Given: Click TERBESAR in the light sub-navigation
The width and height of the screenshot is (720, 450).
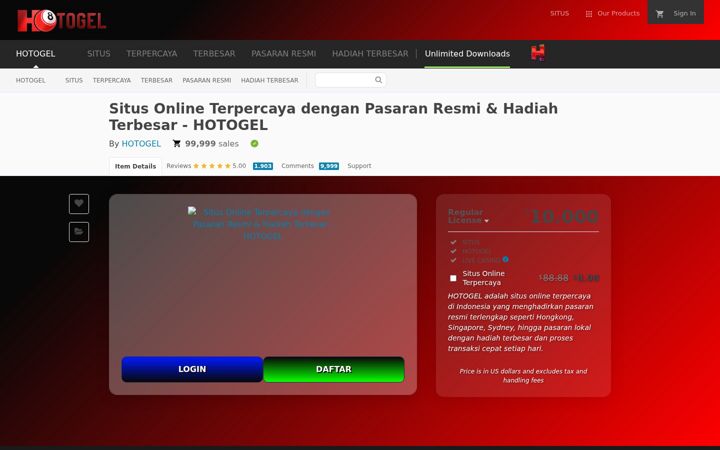Looking at the screenshot, I should point(157,80).
